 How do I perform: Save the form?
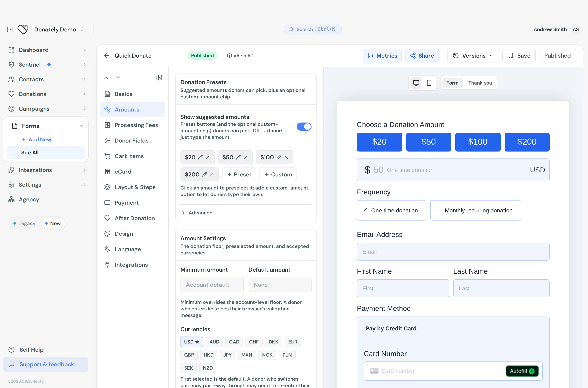(x=519, y=56)
